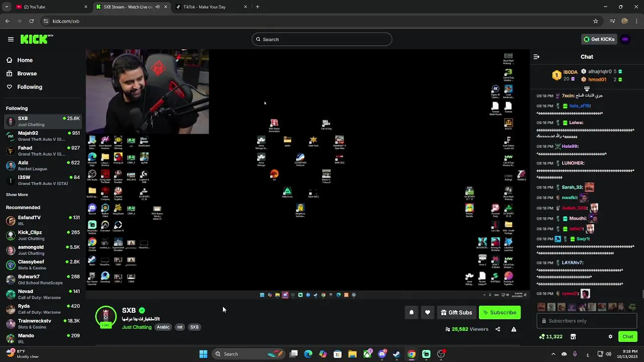This screenshot has height=362, width=644.
Task: Click the SXB tag below the title
Action: (194, 327)
